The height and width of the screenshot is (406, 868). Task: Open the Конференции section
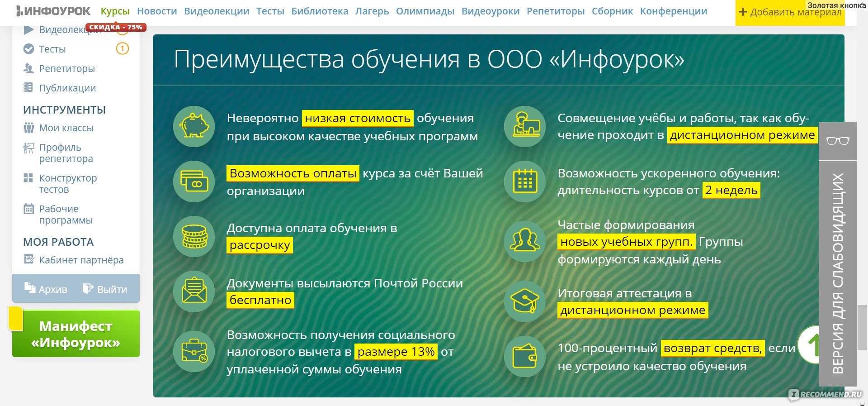tap(674, 11)
